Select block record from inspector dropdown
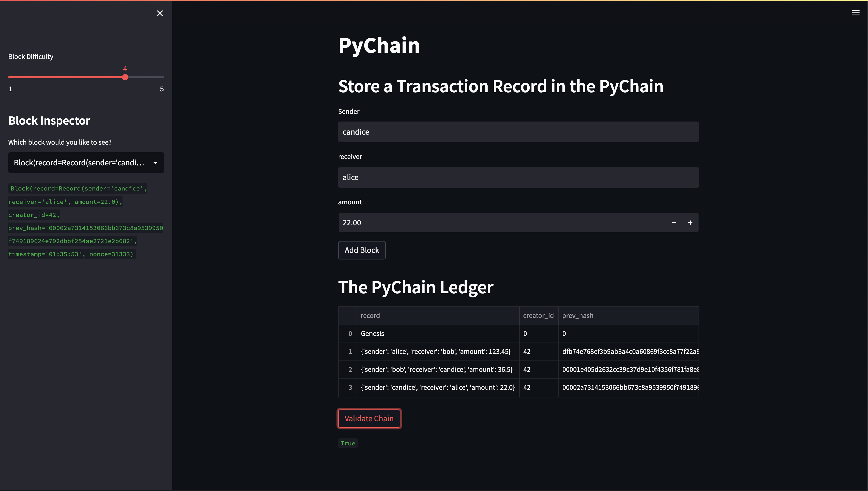 pos(86,162)
